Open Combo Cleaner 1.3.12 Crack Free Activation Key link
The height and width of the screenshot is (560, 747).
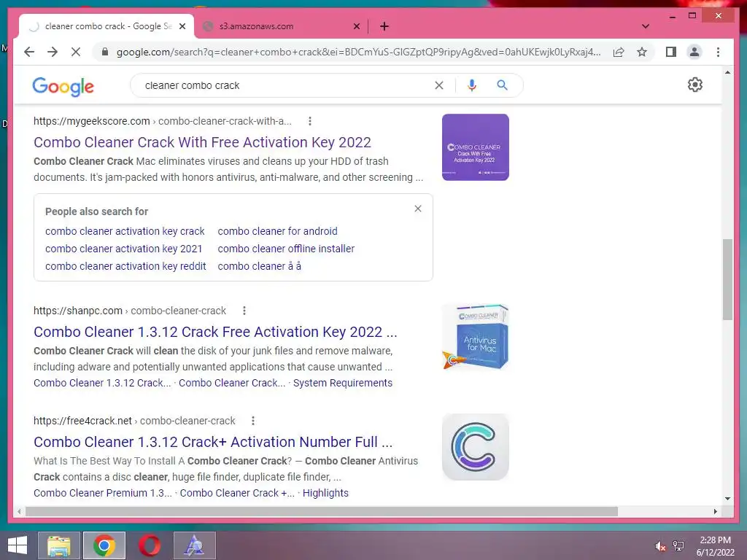click(215, 332)
